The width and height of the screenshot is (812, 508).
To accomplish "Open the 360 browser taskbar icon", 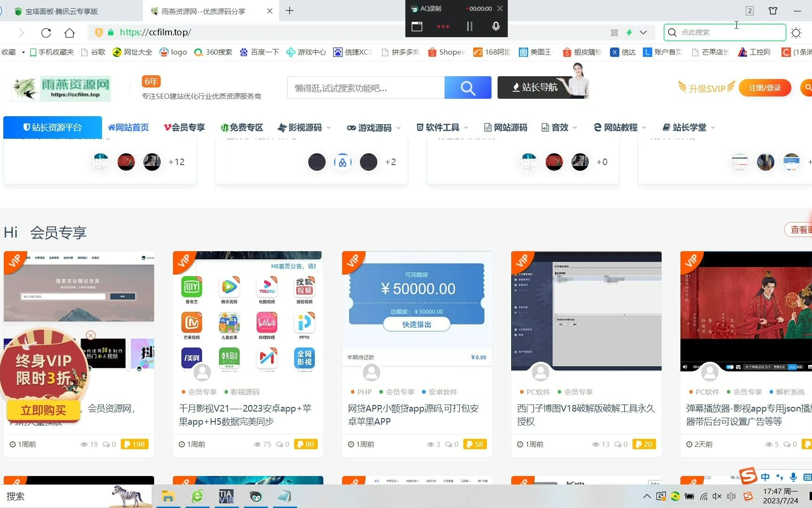I will pos(197,496).
